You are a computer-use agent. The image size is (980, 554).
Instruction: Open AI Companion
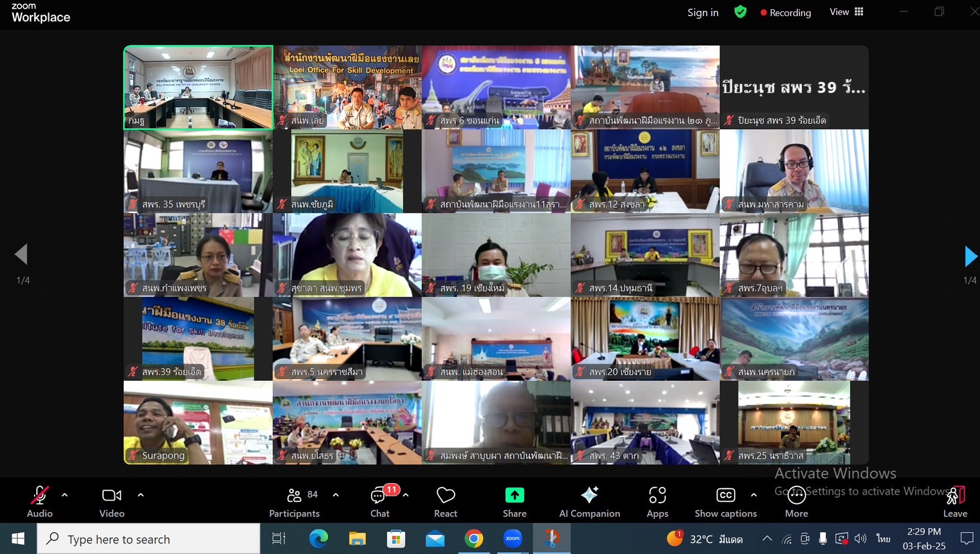(589, 501)
